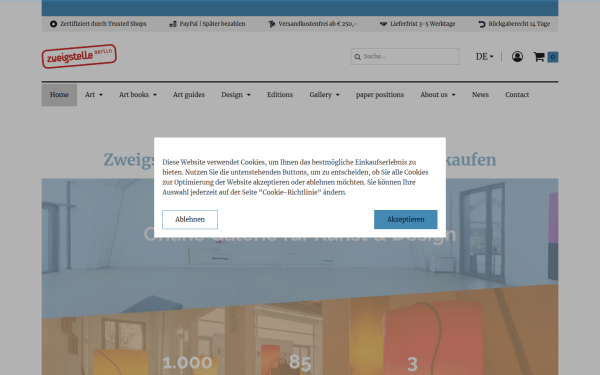Click the return policy arrow icon

click(482, 24)
